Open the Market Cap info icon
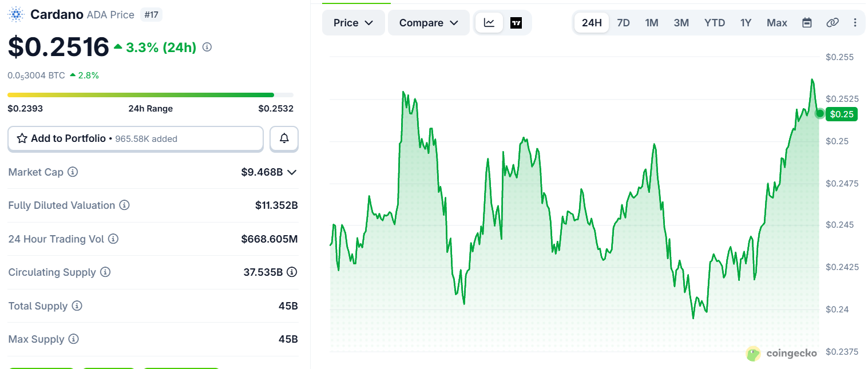Image resolution: width=868 pixels, height=369 pixels. [73, 172]
